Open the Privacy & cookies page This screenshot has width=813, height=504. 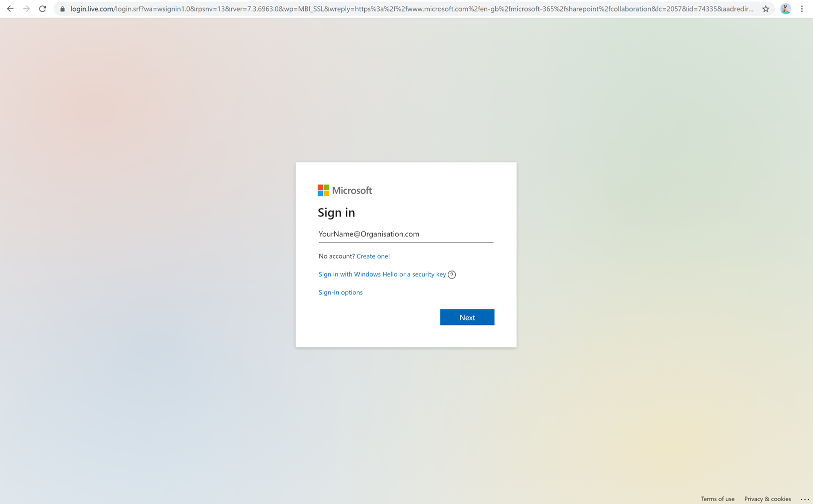(767, 498)
